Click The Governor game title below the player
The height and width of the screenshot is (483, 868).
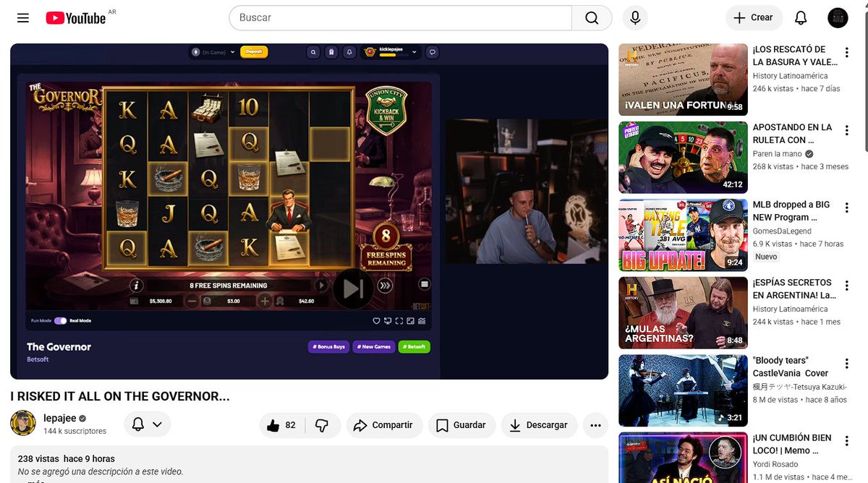coord(59,347)
